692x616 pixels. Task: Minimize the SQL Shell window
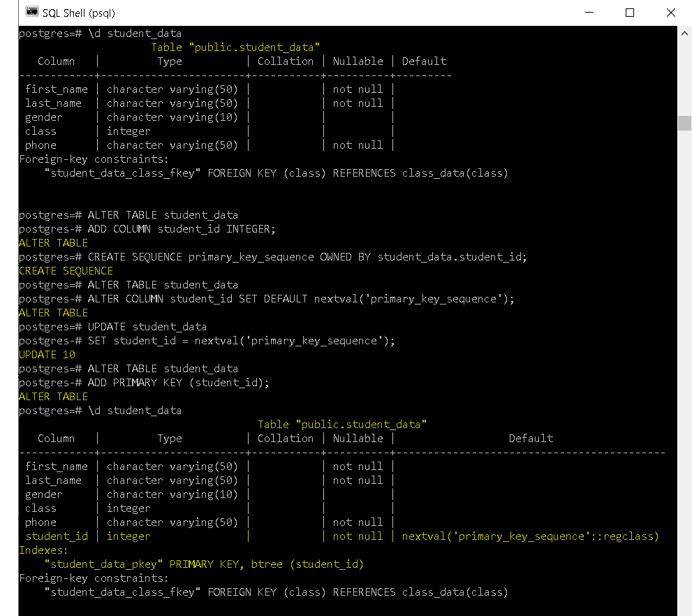coord(589,13)
